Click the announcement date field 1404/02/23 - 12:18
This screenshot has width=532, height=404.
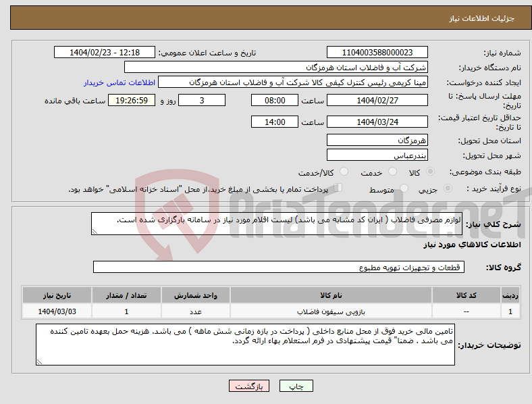pos(105,52)
